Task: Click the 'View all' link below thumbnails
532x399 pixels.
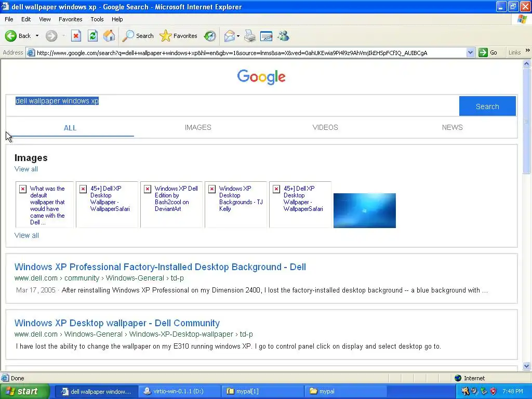Action: (x=26, y=235)
